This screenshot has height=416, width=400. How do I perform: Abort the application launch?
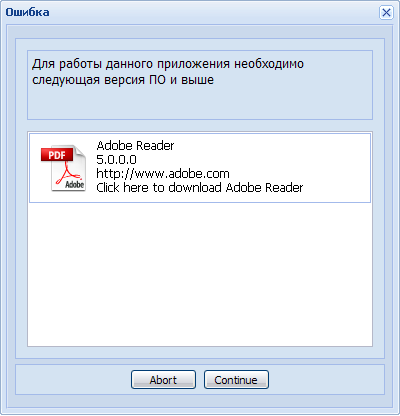tap(163, 380)
